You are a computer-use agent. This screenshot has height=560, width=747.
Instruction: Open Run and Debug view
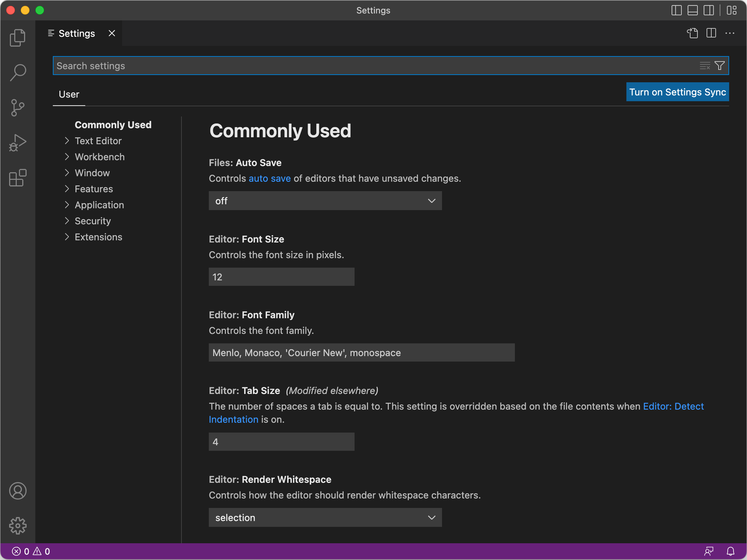[17, 143]
